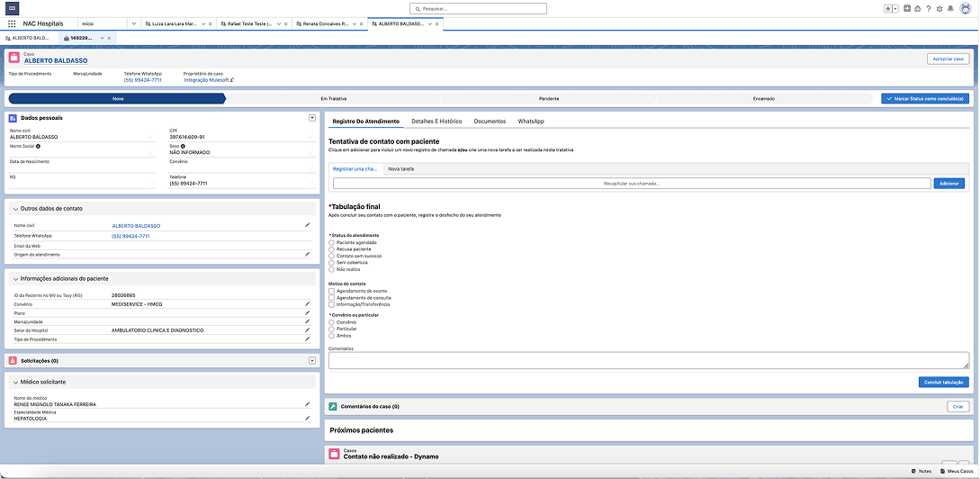
Task: Select Não realiza status
Action: click(332, 269)
